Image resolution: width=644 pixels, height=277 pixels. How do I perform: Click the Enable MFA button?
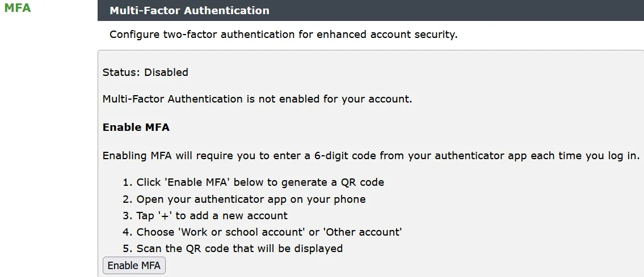pos(134,266)
